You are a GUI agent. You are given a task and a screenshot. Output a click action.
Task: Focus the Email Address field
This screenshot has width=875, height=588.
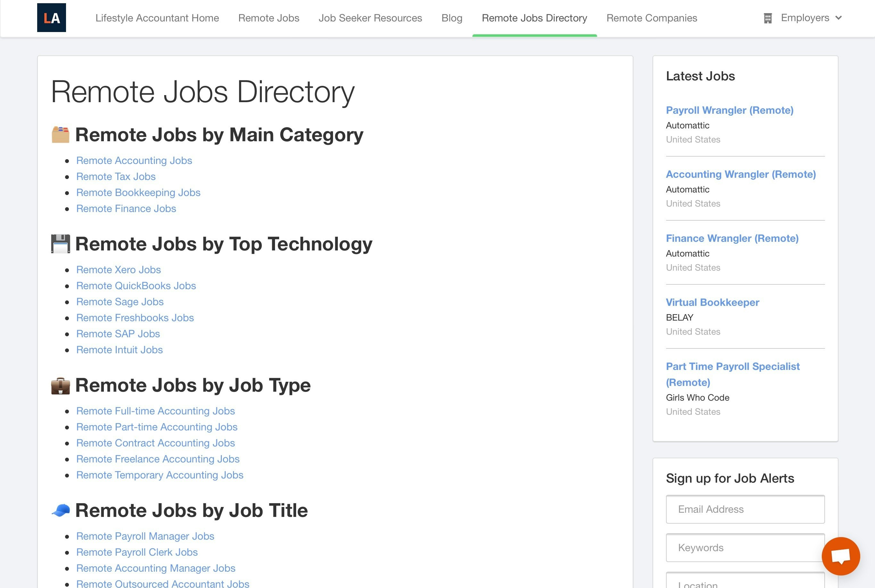[745, 509]
